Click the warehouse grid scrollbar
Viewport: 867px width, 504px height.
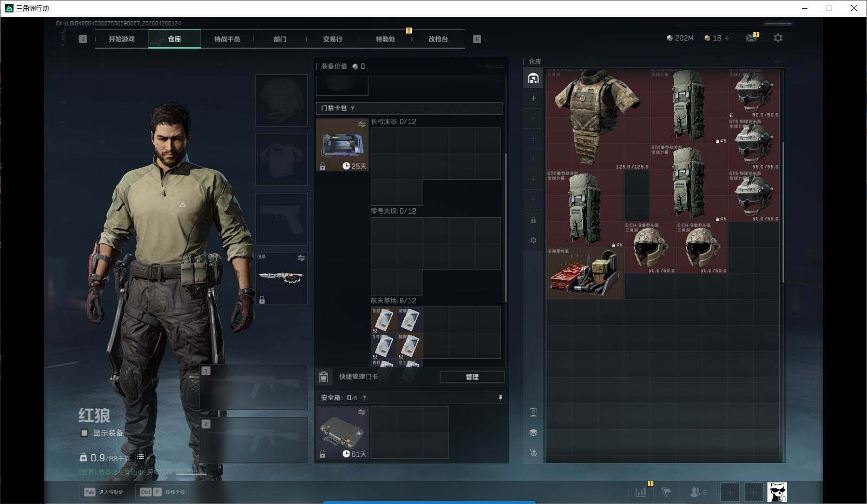(783, 211)
